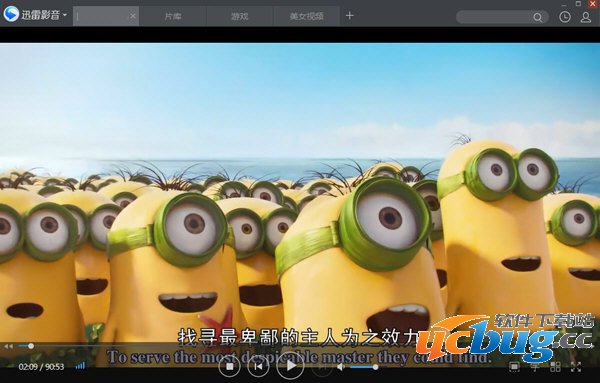
Task: Click the rewind arrows icon
Action: coord(8,346)
